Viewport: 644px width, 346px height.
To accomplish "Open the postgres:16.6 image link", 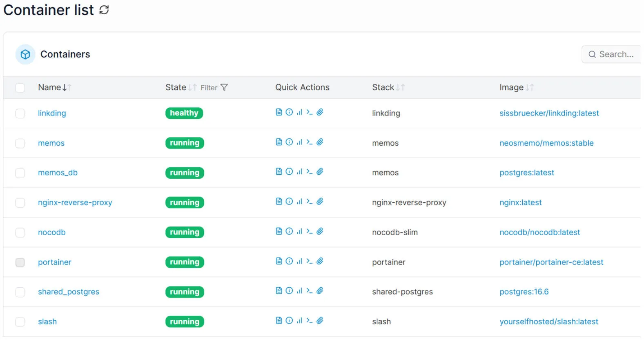I will point(524,292).
